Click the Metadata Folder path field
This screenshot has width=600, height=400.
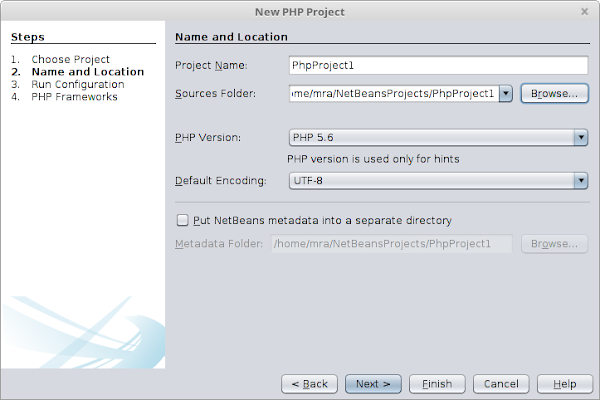[x=391, y=243]
